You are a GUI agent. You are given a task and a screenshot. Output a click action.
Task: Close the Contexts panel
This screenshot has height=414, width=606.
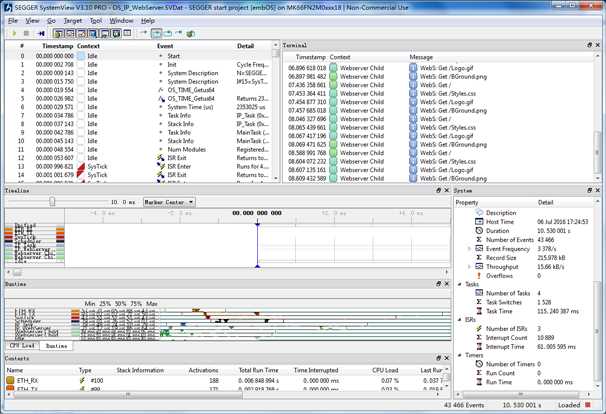447,358
